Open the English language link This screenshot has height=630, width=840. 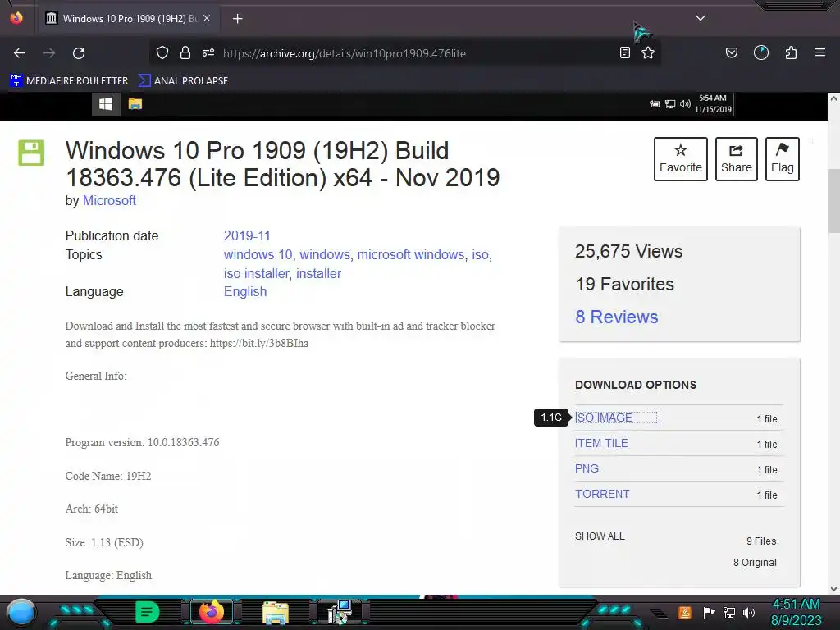click(x=244, y=291)
